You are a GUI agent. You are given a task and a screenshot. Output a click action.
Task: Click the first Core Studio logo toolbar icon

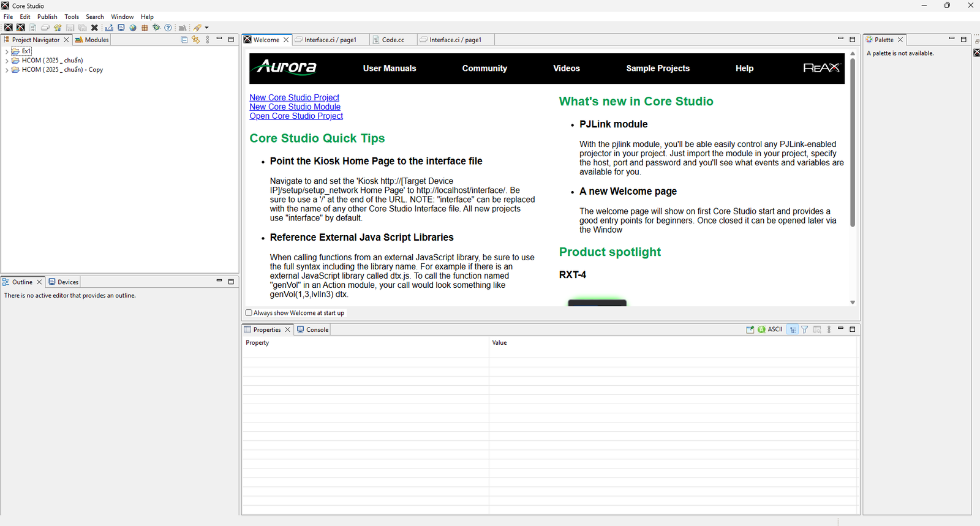point(8,28)
